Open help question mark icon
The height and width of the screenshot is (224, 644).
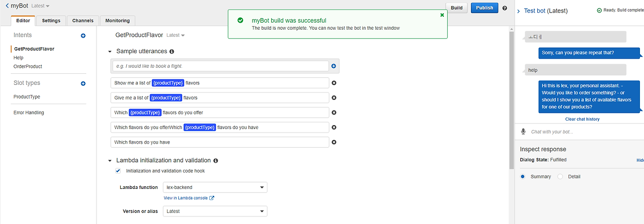505,9
